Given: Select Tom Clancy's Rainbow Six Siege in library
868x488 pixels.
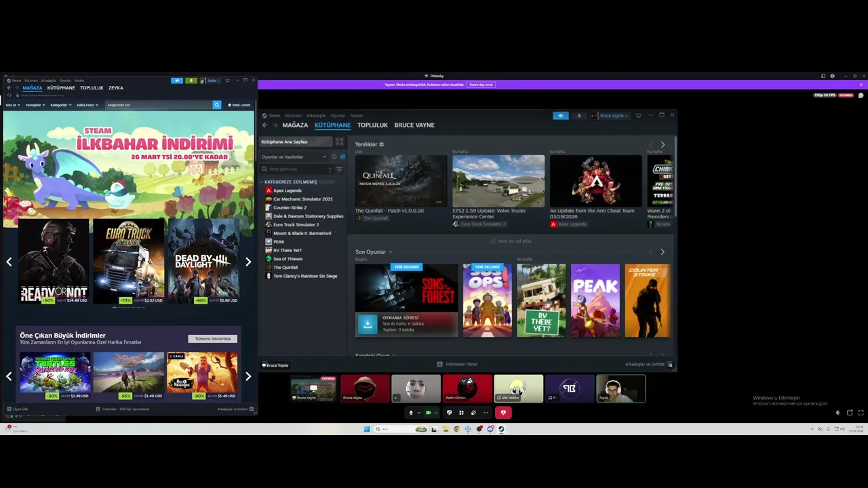Looking at the screenshot, I should click(305, 276).
